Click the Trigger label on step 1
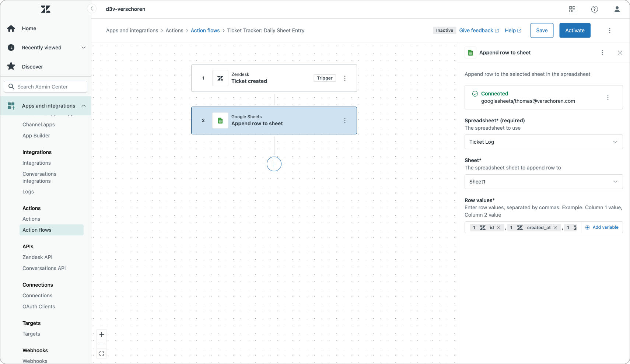 [x=325, y=78]
